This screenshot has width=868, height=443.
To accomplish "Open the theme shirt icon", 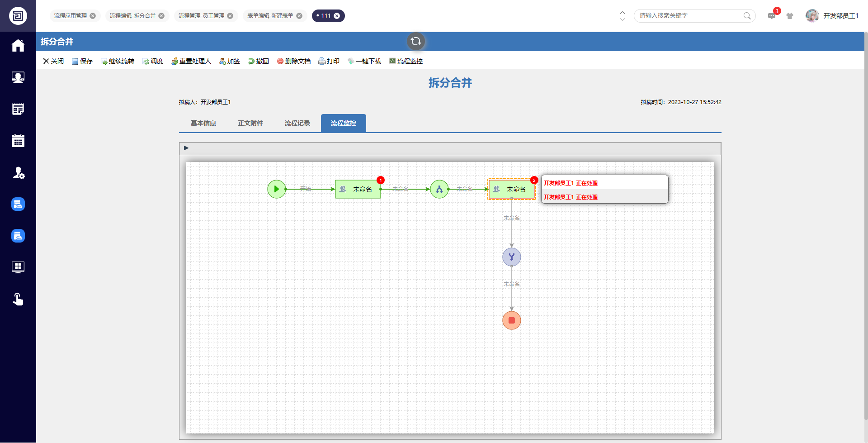I will (790, 16).
